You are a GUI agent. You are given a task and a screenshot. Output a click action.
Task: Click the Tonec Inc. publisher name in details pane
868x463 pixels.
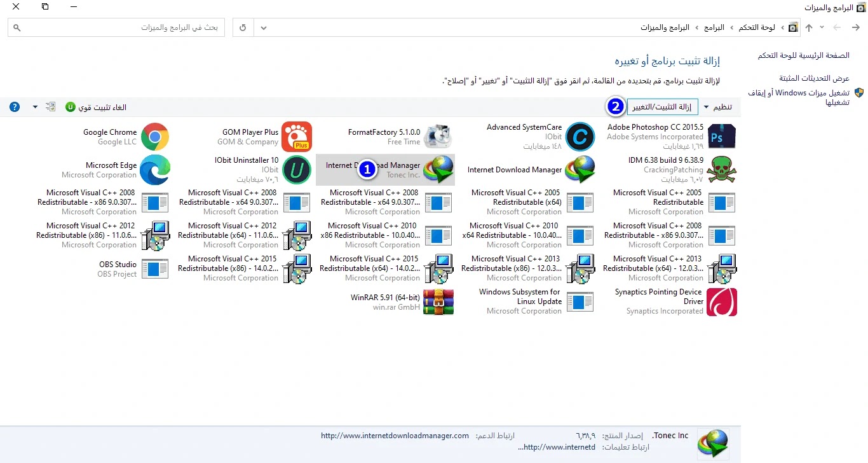[x=670, y=436]
